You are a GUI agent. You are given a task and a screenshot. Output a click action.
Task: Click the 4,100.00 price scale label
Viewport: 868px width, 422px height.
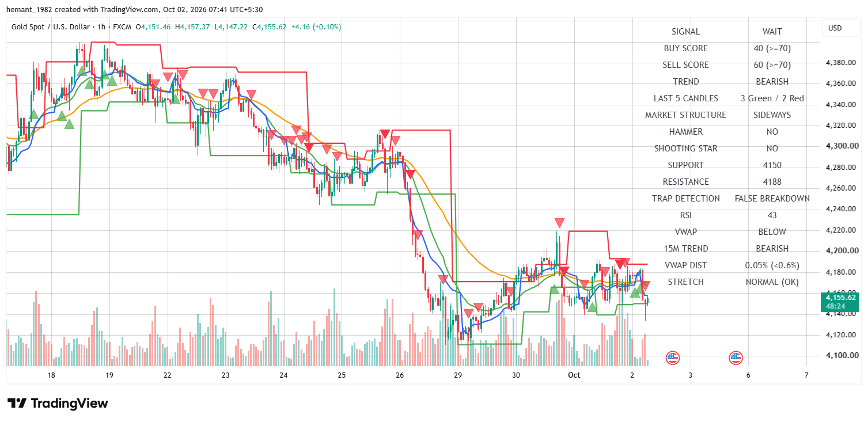click(842, 356)
